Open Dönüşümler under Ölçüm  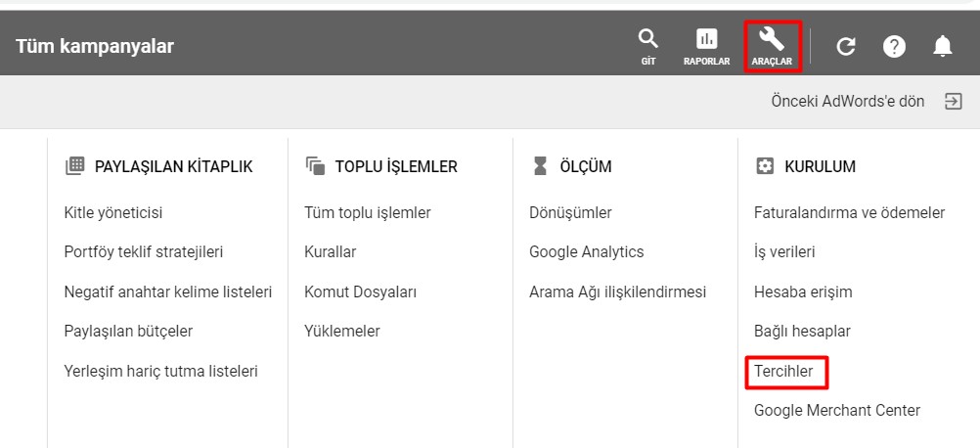point(570,212)
